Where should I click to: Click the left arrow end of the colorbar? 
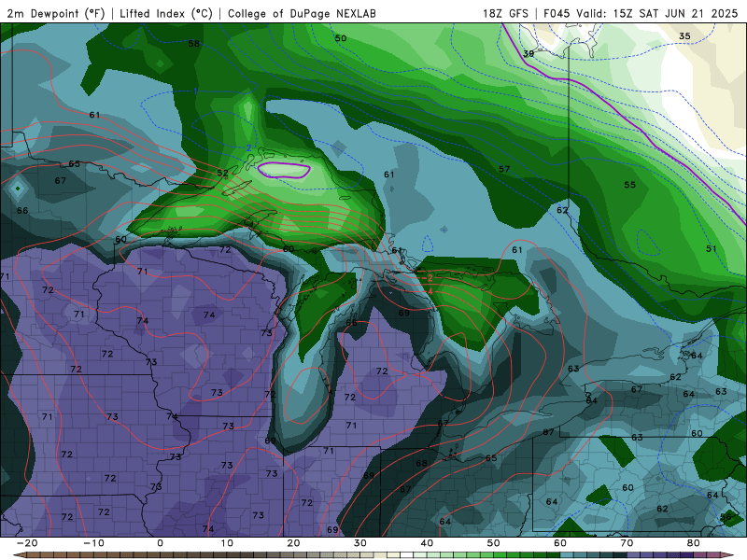click(x=18, y=555)
